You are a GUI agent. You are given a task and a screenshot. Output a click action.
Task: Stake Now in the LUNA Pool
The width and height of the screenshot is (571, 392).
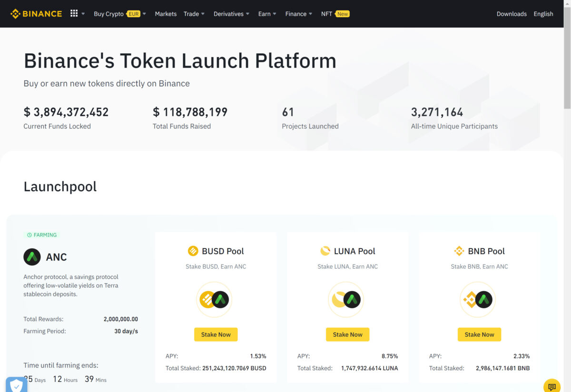click(x=347, y=334)
